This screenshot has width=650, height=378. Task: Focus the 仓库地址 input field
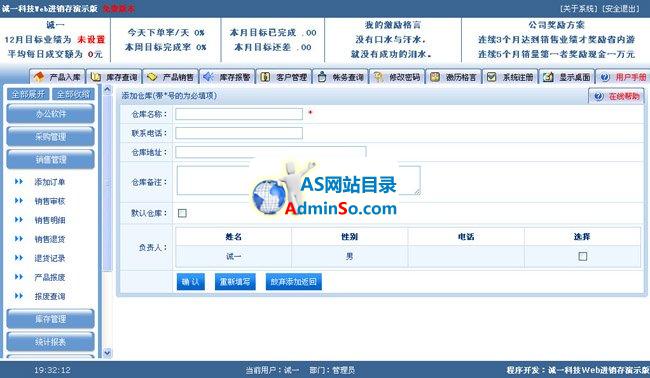tap(271, 152)
